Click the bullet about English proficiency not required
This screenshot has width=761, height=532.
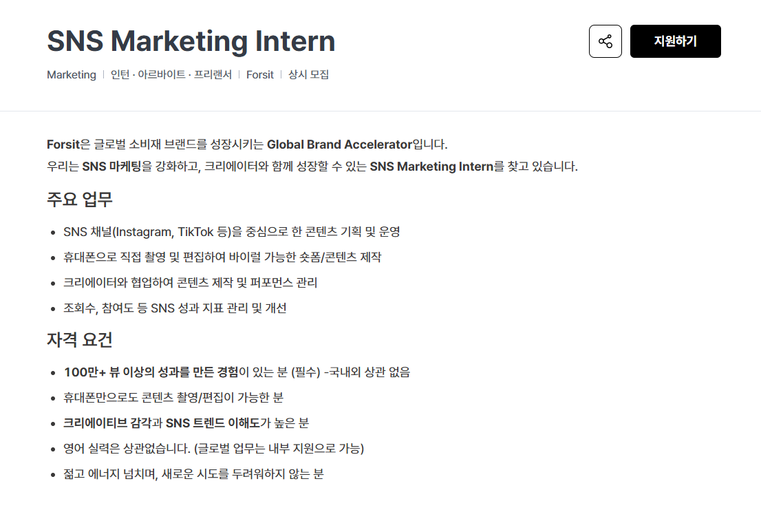click(x=213, y=448)
